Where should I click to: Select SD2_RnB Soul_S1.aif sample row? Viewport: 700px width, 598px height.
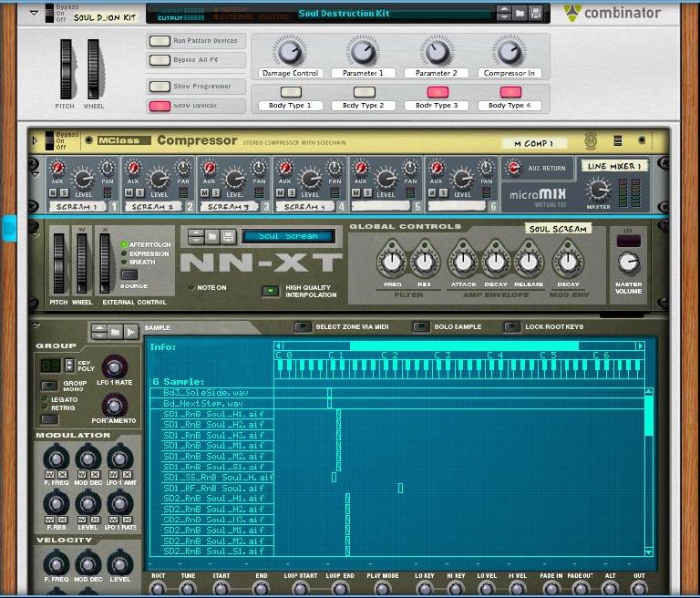[218, 552]
